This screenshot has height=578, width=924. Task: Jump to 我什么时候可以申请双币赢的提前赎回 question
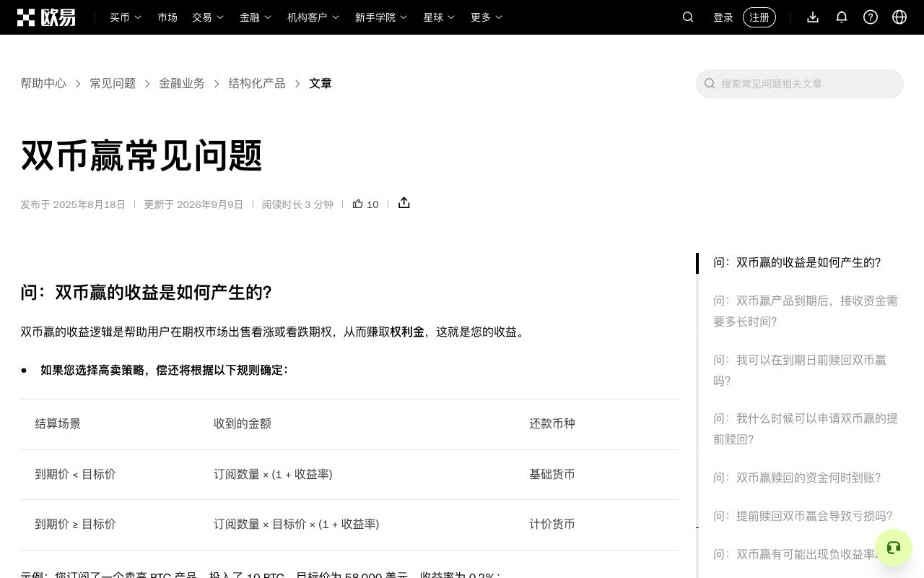click(806, 429)
